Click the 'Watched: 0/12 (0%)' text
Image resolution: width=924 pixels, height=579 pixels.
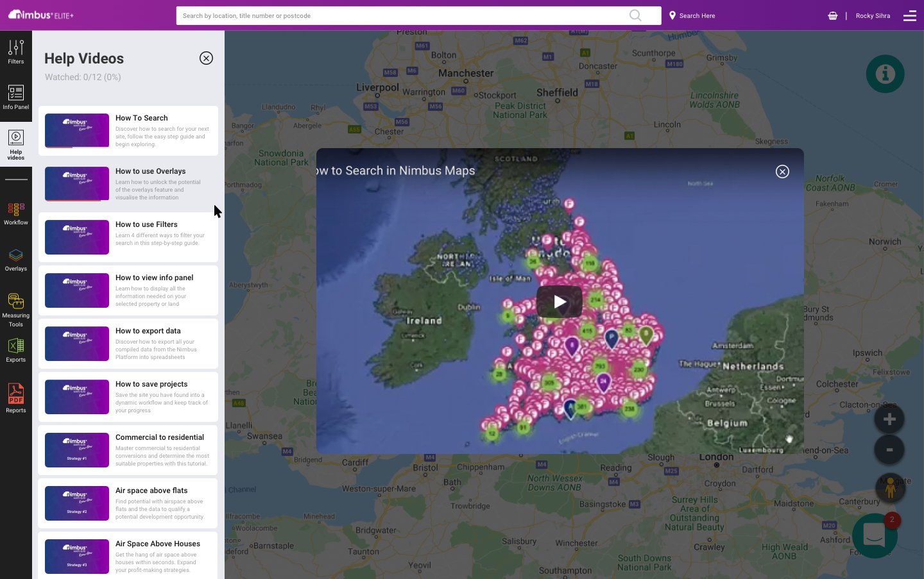pos(83,77)
